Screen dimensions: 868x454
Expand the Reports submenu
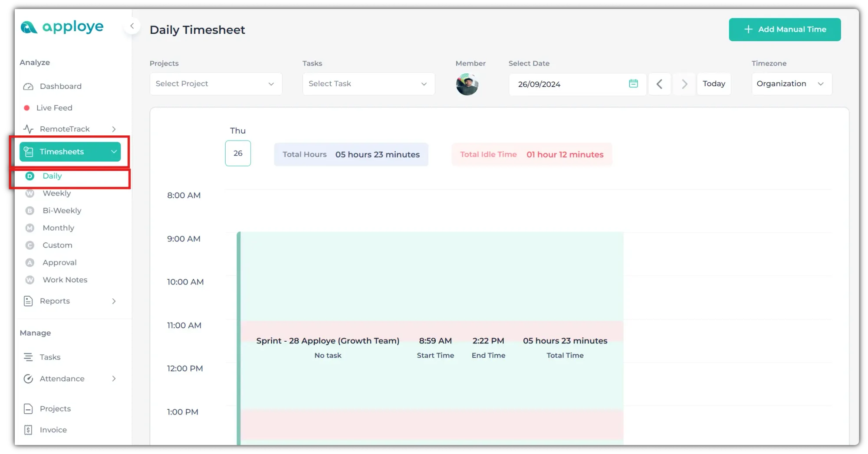click(114, 301)
